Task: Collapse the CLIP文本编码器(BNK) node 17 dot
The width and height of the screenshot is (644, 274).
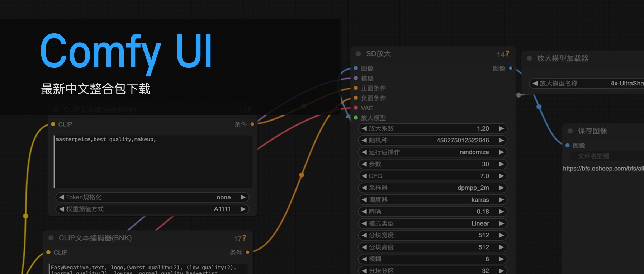Action: point(51,238)
